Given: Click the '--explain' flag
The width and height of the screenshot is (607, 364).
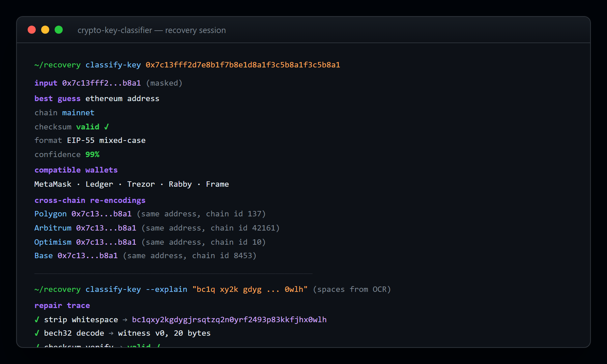Looking at the screenshot, I should coord(167,289).
